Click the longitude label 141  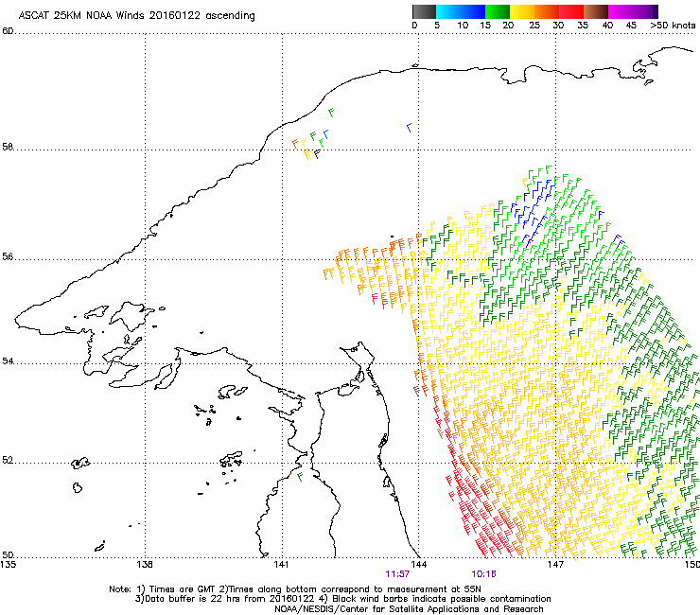click(282, 565)
